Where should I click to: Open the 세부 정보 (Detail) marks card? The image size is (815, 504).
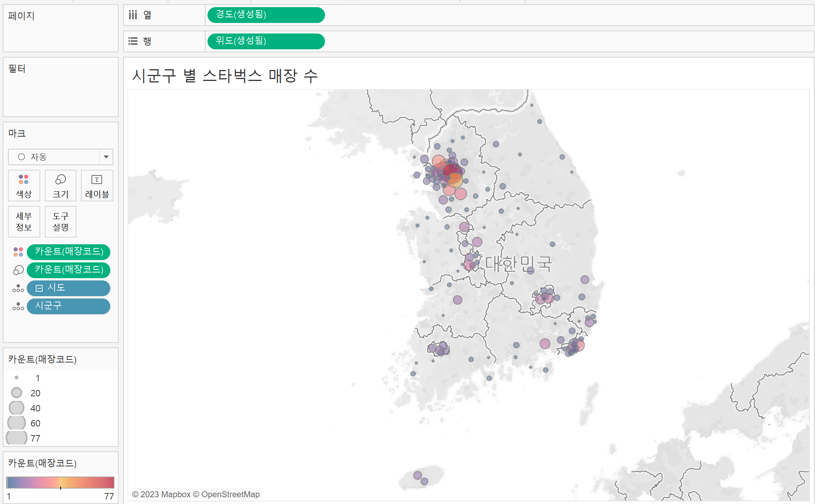[x=24, y=222]
